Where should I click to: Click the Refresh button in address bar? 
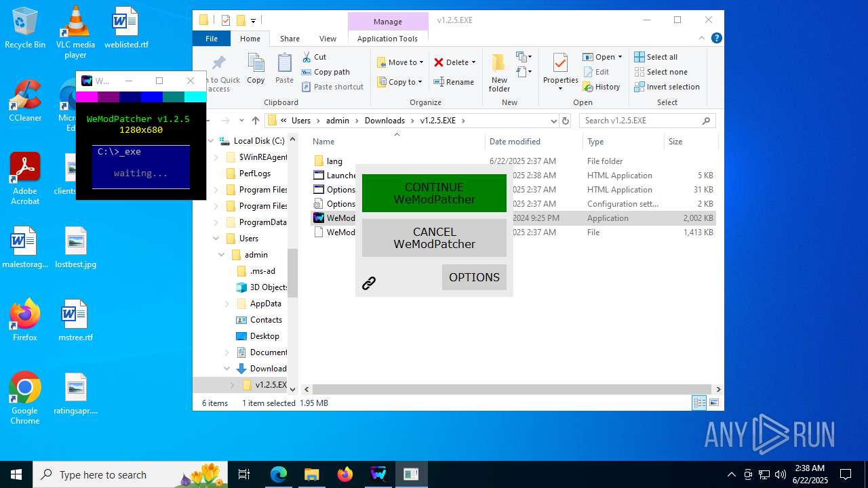[566, 121]
